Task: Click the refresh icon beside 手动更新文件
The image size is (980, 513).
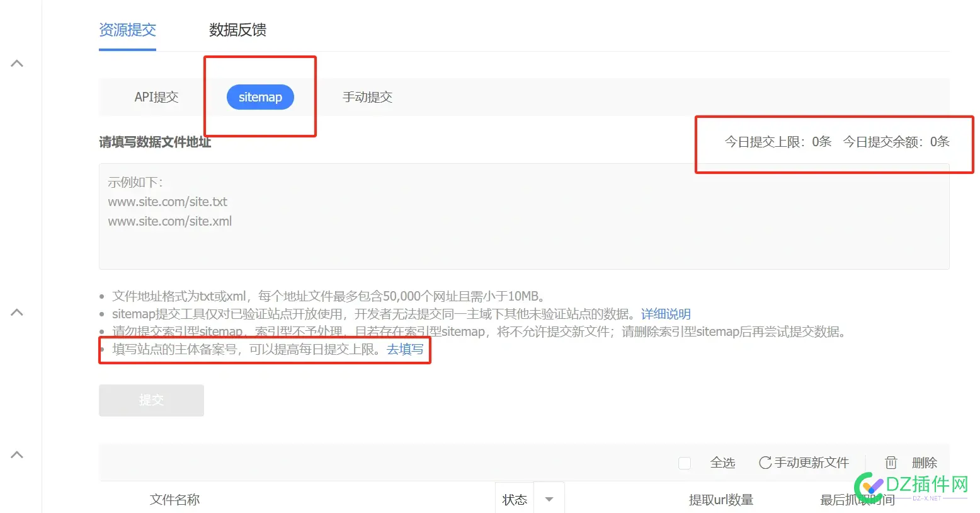Action: [x=765, y=462]
